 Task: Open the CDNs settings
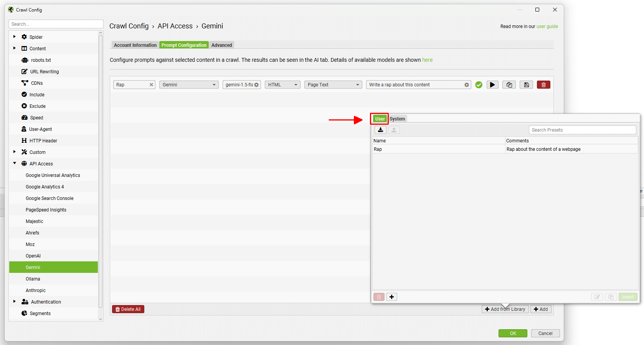(x=37, y=83)
